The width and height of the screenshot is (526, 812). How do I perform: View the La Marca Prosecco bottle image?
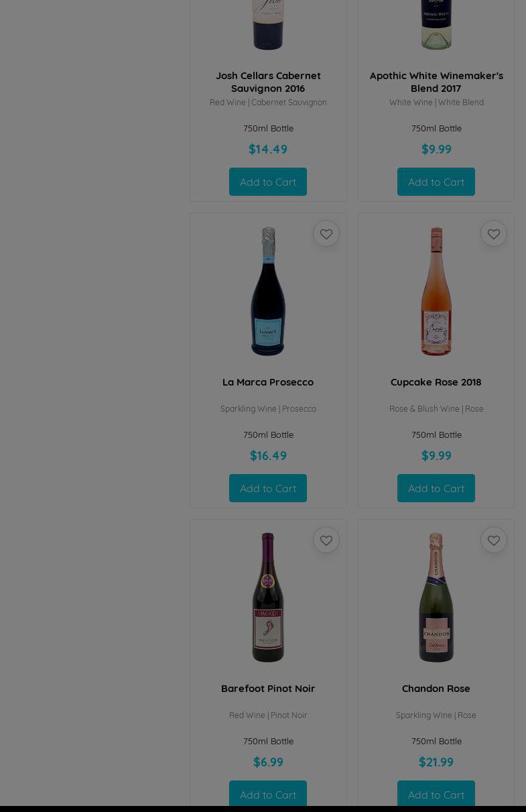tap(268, 292)
